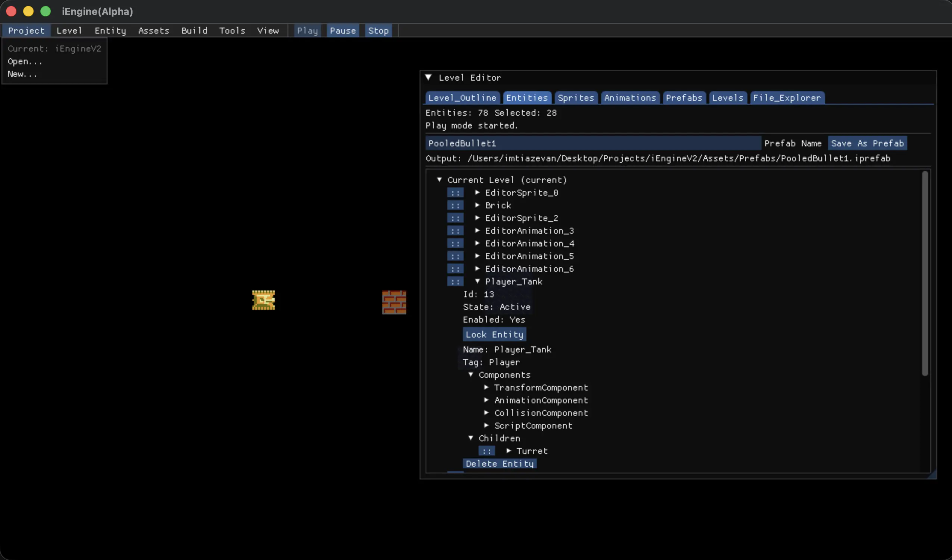The height and width of the screenshot is (560, 952).
Task: Open the Build menu
Action: 194,31
